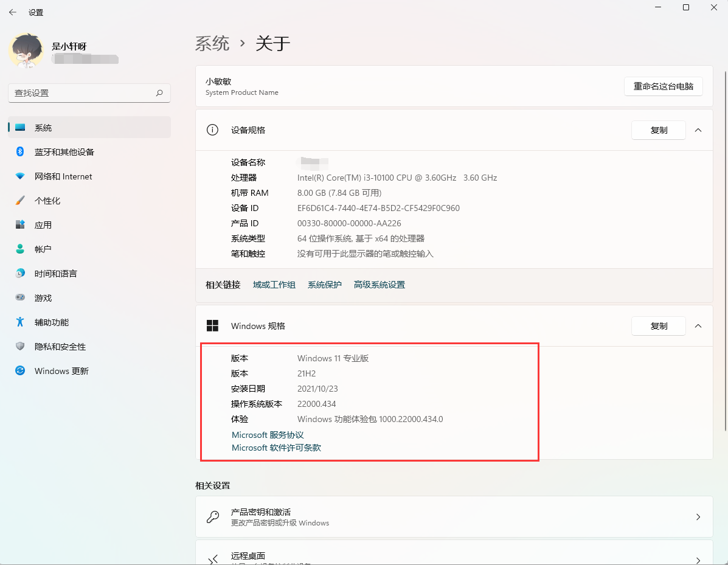Screen dimensions: 728x565
Task: Open Microsoft 软件许可条款 link
Action: (276, 448)
